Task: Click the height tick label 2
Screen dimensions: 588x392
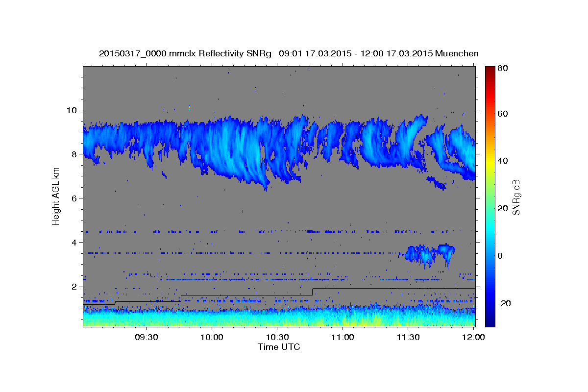Action: tap(74, 286)
